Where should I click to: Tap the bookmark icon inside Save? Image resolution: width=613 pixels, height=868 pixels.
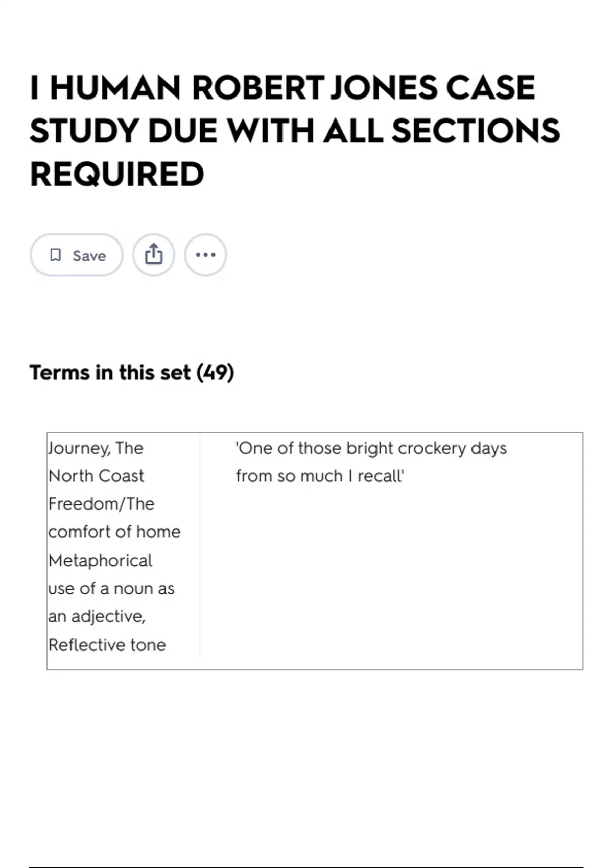coord(55,255)
